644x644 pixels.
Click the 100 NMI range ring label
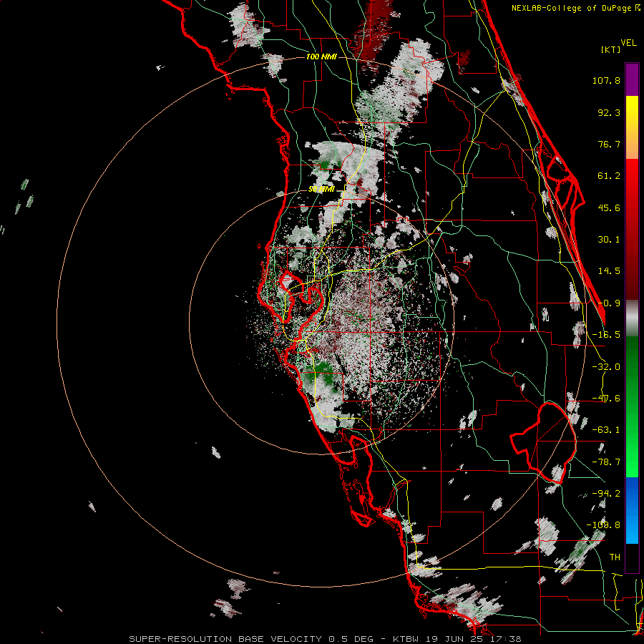[x=321, y=57]
